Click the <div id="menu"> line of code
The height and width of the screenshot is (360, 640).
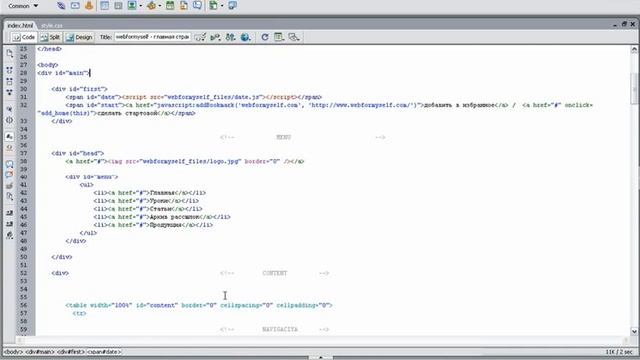click(91, 177)
